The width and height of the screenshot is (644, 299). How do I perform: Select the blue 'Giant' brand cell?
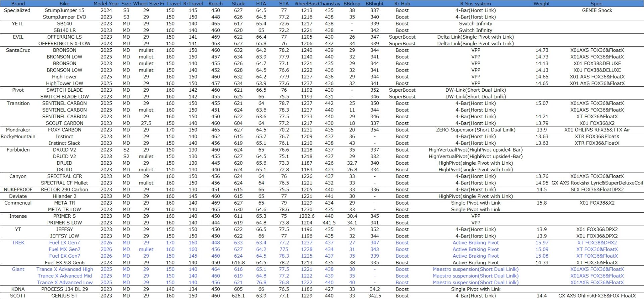18,269
